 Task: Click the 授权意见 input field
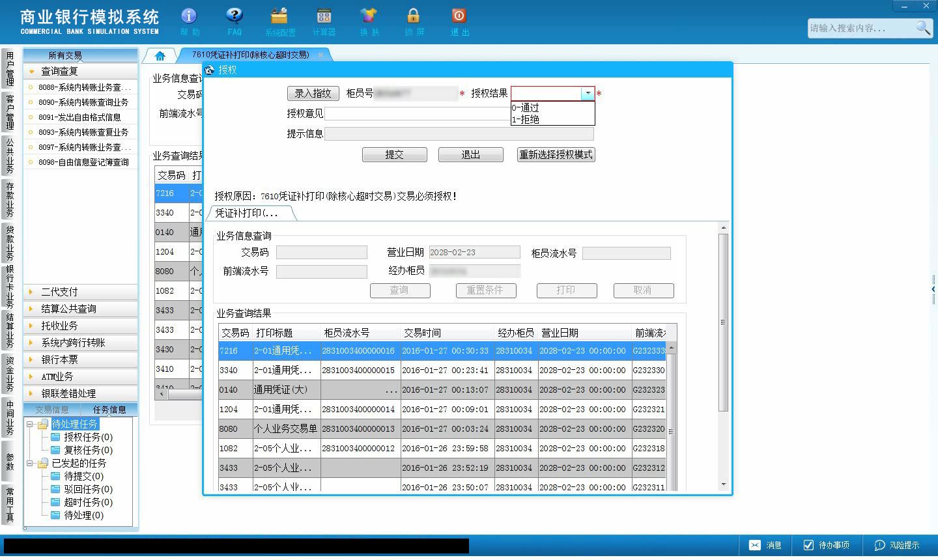pyautogui.click(x=418, y=113)
